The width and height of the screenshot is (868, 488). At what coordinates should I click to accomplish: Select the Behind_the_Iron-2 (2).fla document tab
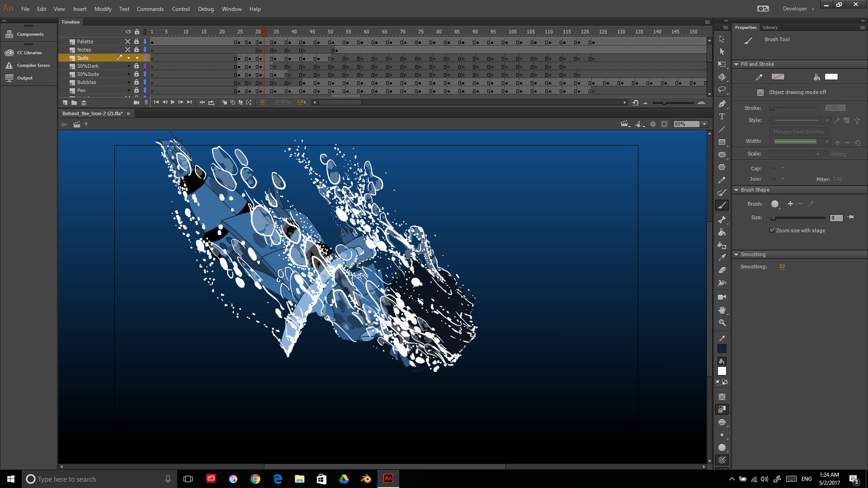coord(93,113)
